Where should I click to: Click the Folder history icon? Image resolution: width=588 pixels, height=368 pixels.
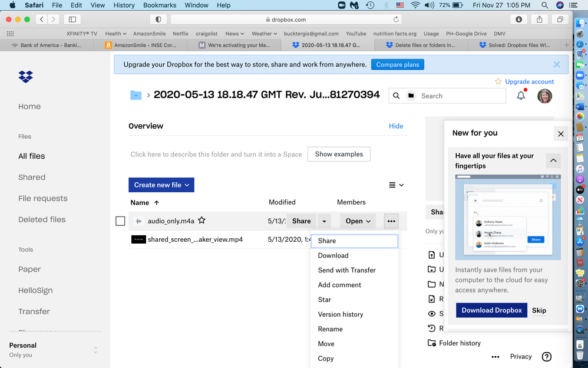432,343
